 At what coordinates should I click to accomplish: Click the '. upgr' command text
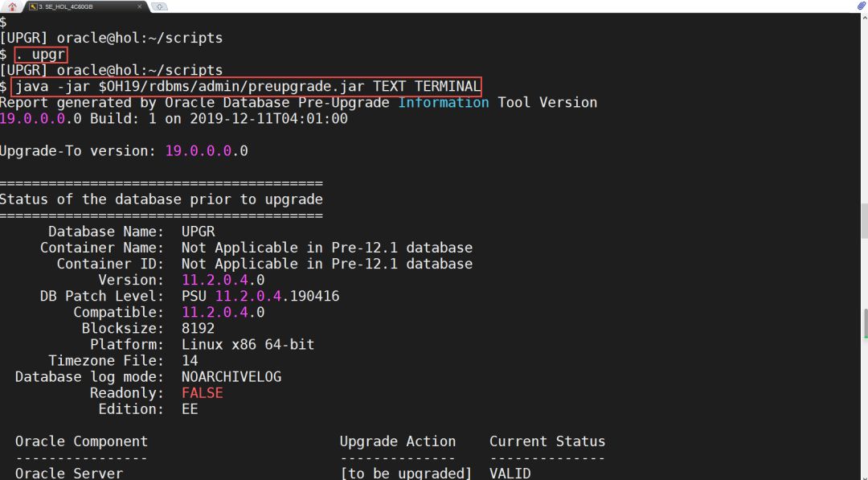coord(40,54)
